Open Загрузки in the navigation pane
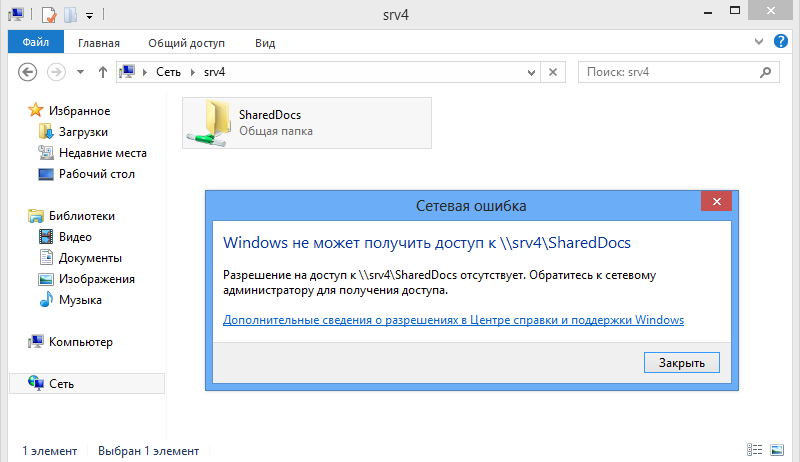 [83, 132]
